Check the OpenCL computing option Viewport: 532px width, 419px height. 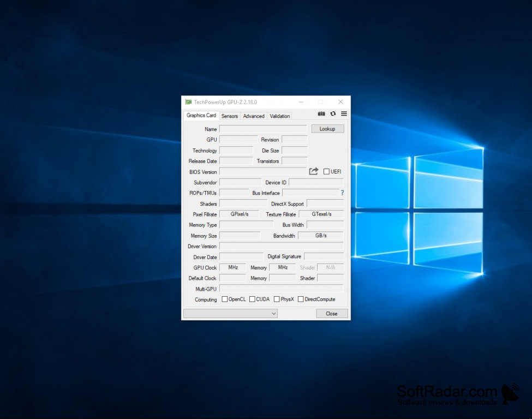point(224,299)
